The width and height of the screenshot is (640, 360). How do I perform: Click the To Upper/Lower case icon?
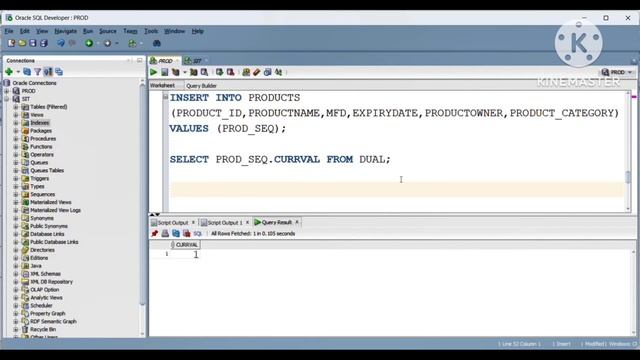pos(278,72)
